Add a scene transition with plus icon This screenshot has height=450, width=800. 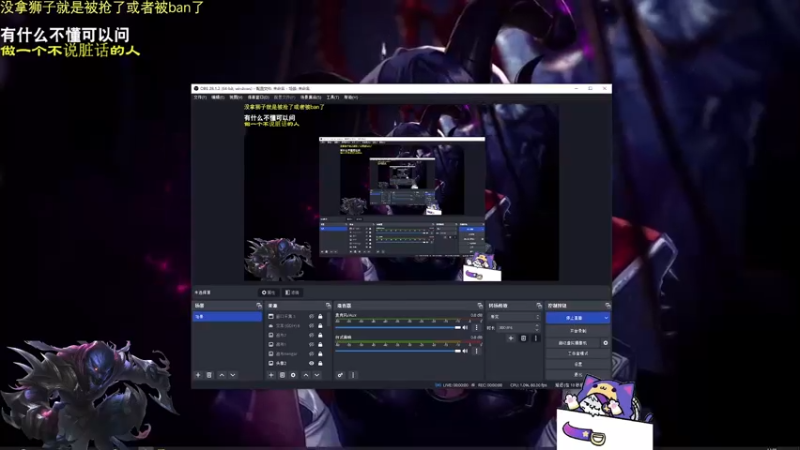(511, 338)
